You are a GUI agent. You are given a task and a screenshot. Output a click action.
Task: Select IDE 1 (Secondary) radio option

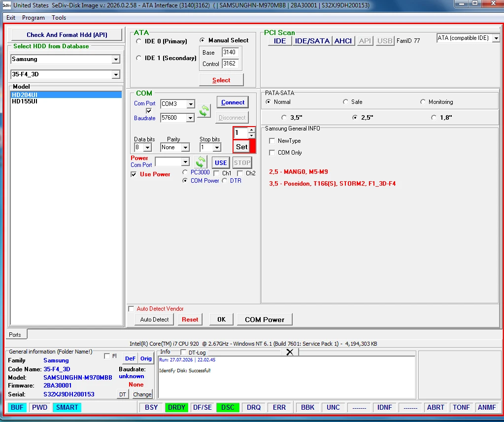click(138, 58)
